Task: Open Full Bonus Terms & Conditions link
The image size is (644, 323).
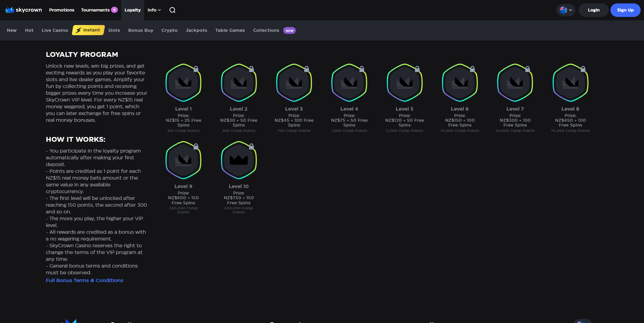Action: tap(85, 280)
